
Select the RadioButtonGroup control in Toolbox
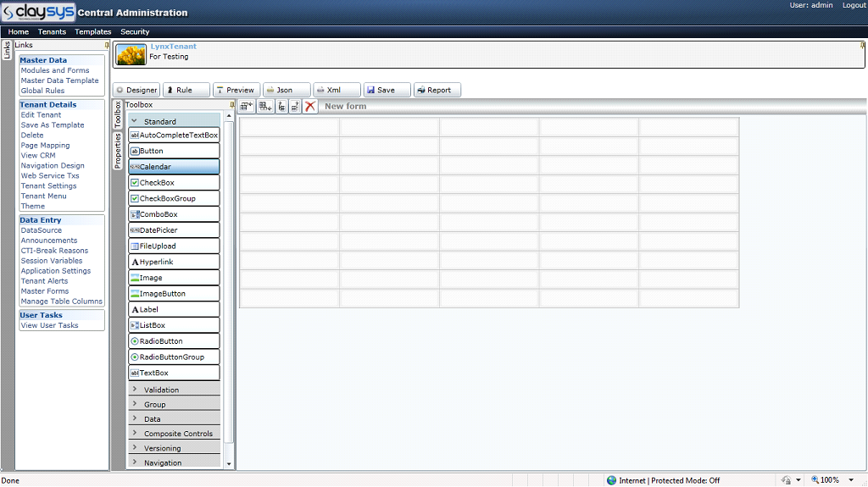[x=174, y=357]
